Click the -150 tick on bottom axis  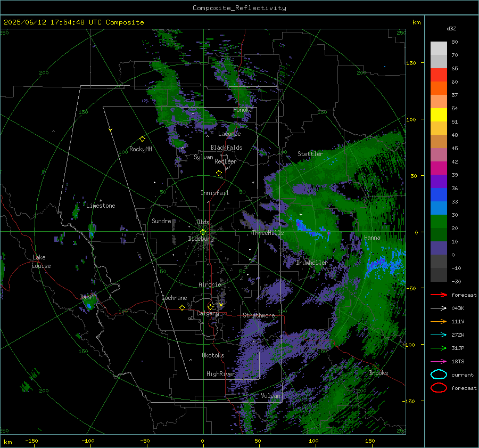(x=31, y=441)
